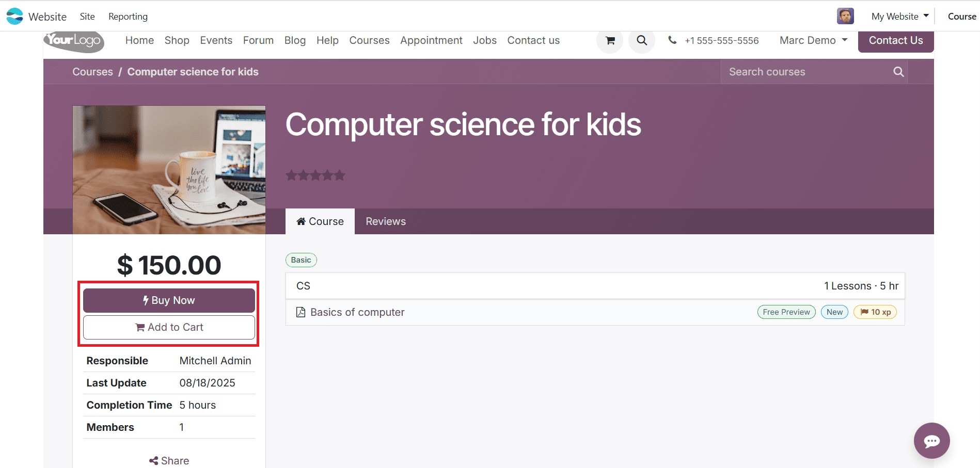The height and width of the screenshot is (468, 980).
Task: Open the Marc Demo user dropdown
Action: [814, 40]
